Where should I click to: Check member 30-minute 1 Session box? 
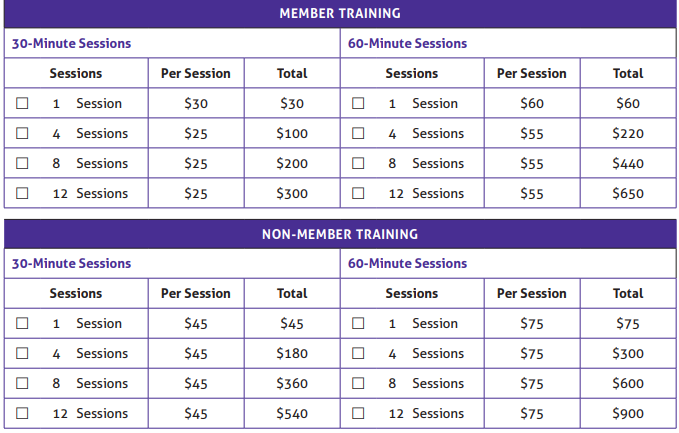tap(22, 103)
